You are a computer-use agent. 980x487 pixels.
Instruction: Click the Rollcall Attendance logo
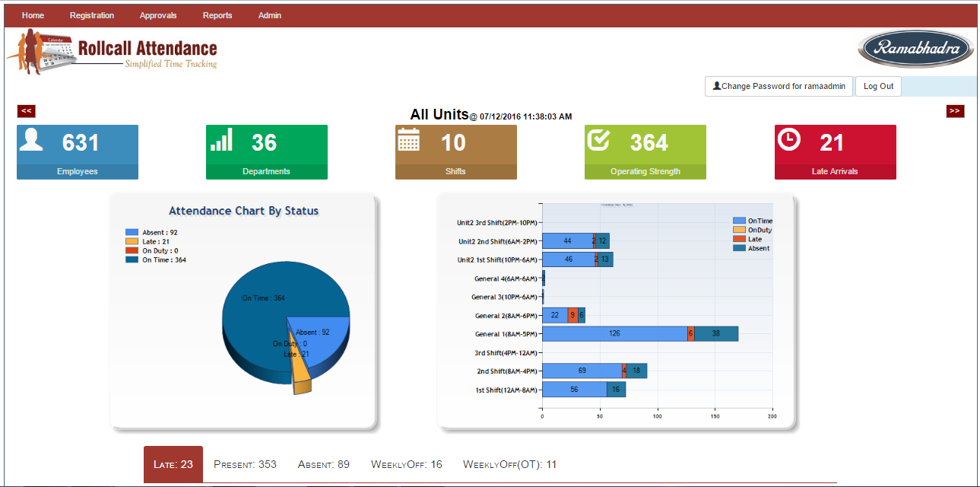[112, 52]
